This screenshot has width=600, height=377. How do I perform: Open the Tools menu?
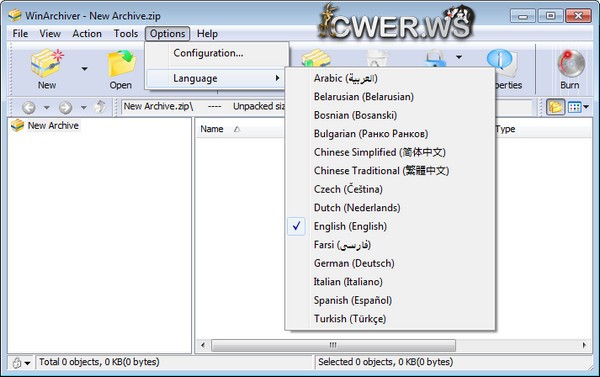[126, 34]
